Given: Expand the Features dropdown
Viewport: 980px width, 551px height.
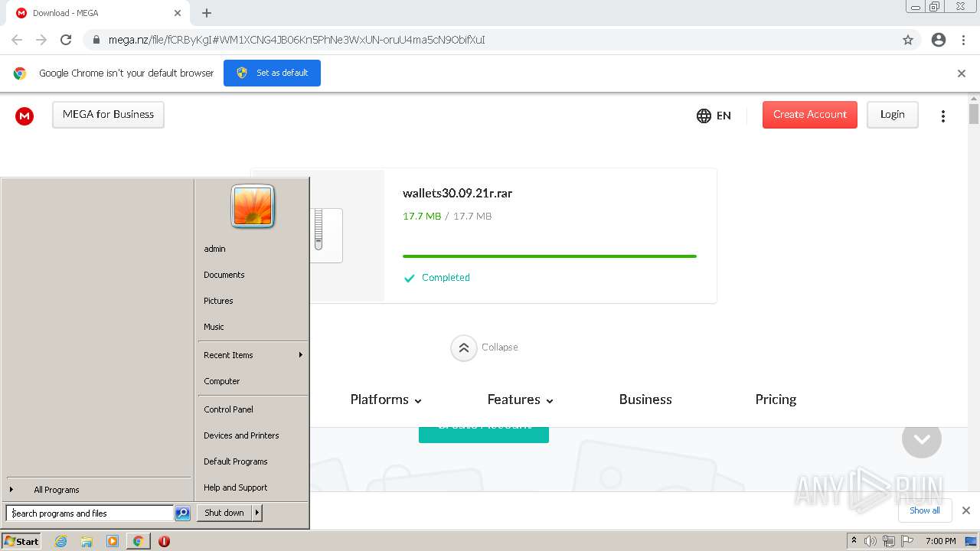Looking at the screenshot, I should tap(520, 399).
